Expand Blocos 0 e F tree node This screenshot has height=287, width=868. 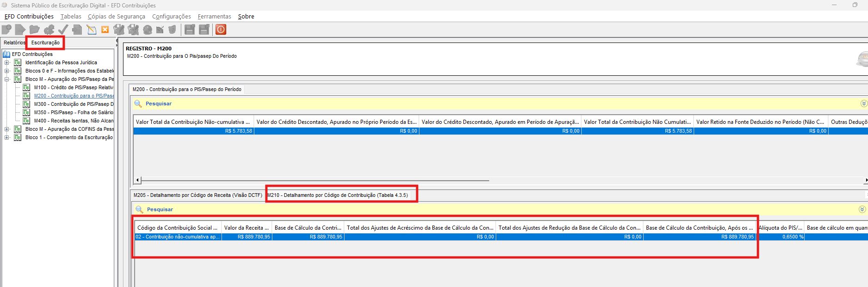(7, 71)
